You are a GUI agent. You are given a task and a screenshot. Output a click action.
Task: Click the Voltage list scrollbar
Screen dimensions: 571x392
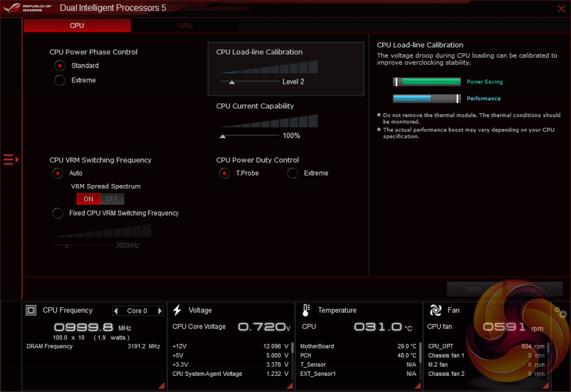click(293, 348)
